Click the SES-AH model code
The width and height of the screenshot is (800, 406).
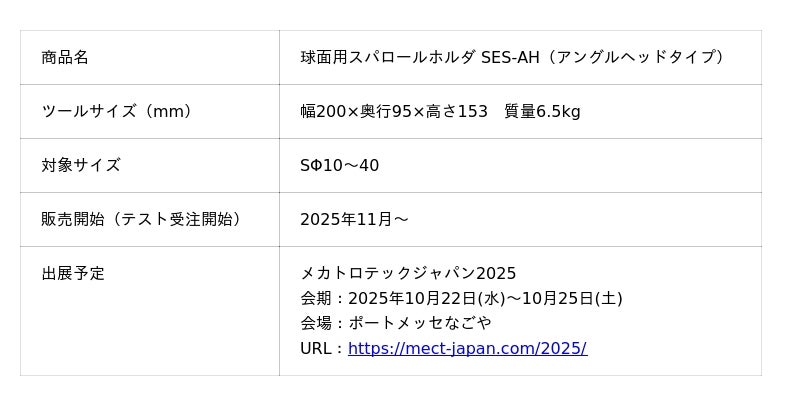click(510, 57)
